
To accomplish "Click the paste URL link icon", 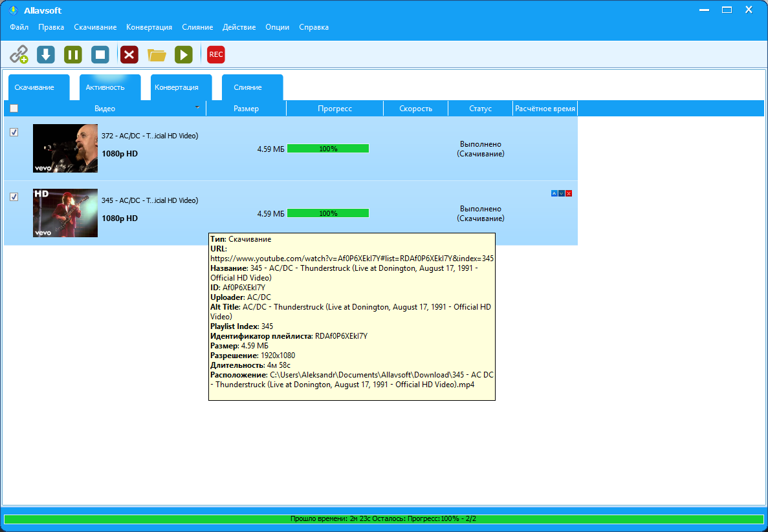I will point(19,54).
